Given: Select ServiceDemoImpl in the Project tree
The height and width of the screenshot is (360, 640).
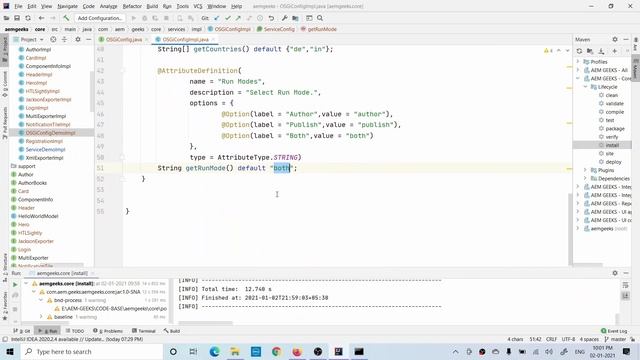Looking at the screenshot, I should click(45, 150).
